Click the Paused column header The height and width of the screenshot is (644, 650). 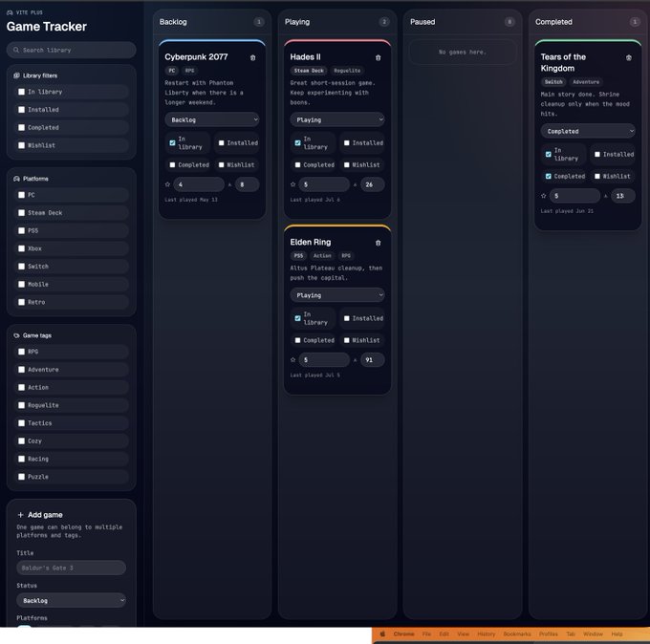422,22
